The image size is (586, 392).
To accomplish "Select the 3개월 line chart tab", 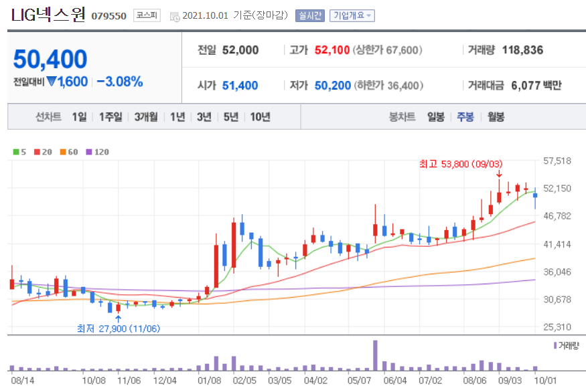I will [x=146, y=117].
